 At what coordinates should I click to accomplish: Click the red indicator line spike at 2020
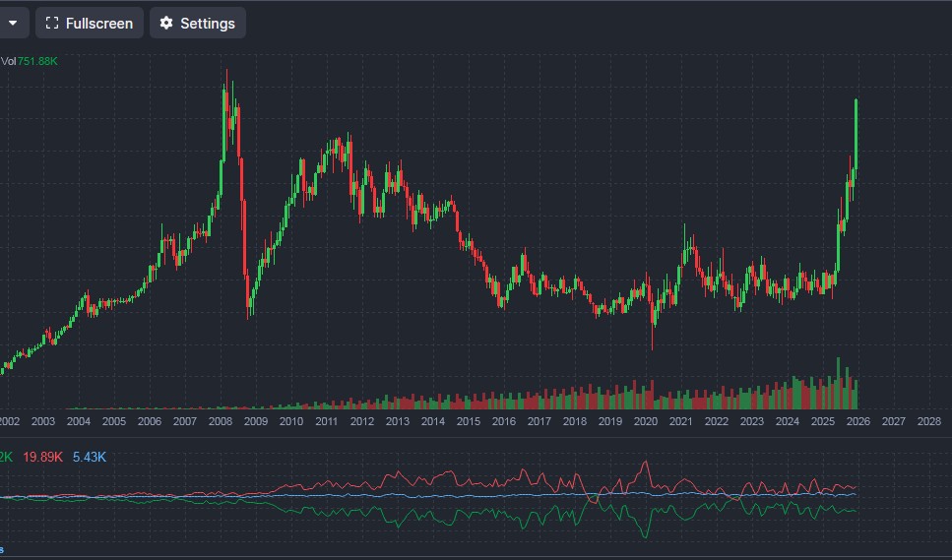click(646, 463)
